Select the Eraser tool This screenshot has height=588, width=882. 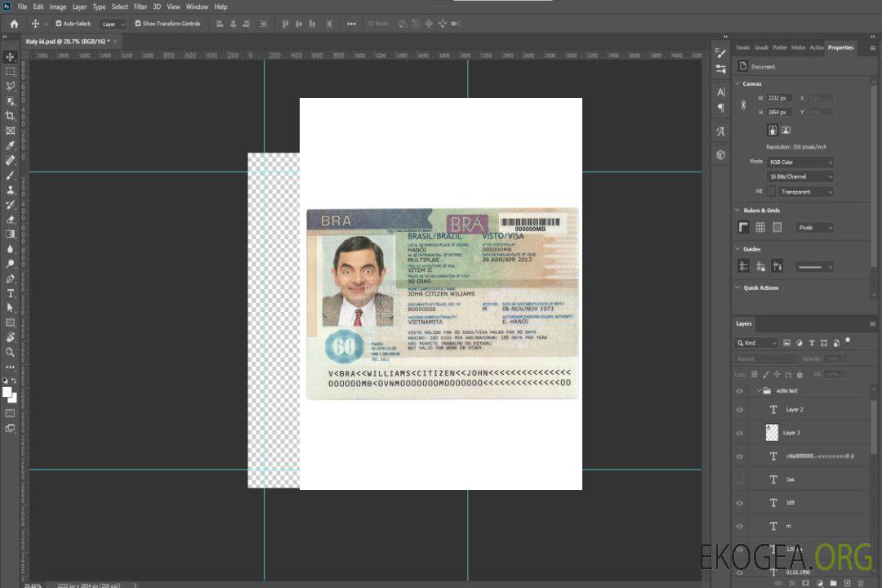[10, 220]
